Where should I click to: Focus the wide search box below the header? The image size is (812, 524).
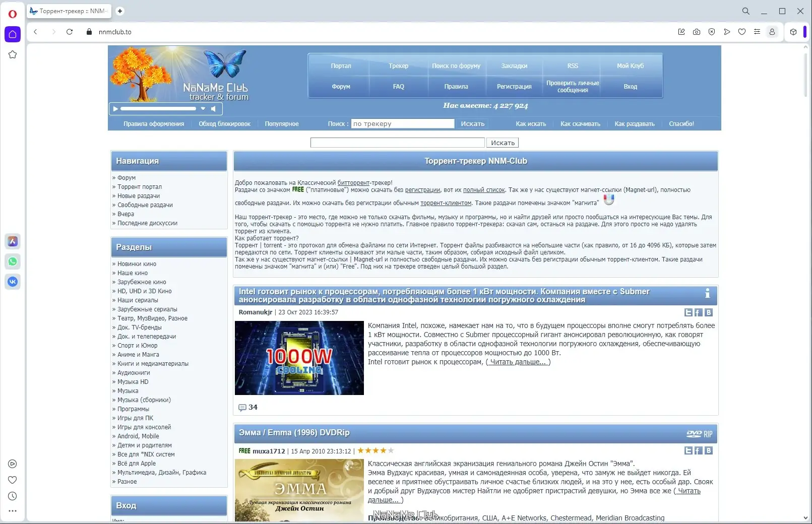[x=398, y=143]
